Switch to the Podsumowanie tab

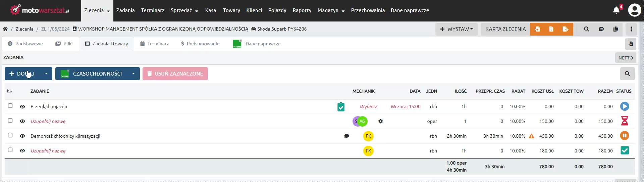(200, 44)
